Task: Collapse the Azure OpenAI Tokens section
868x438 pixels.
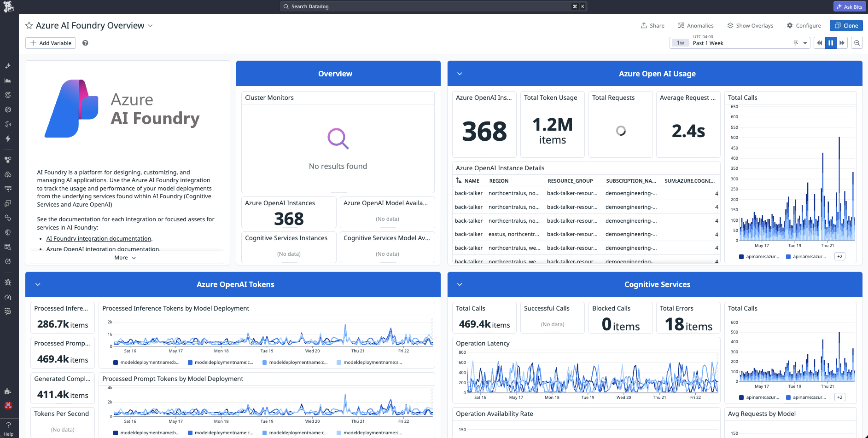Action: (x=38, y=284)
